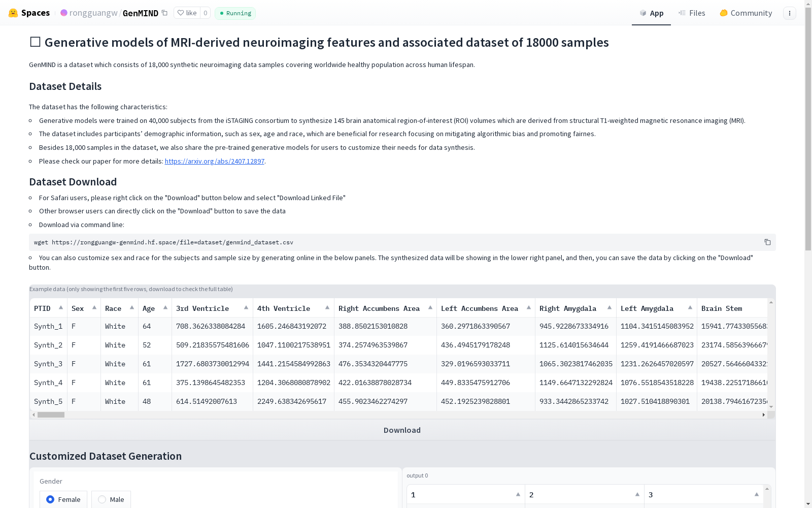Sort table by PTID column
Screen dimensions: 812x508
(61, 308)
